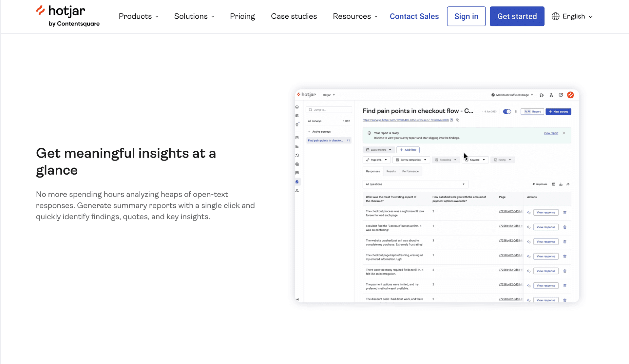Switch to the Performance tab
Screen dimensions: 629x364
tap(410, 171)
